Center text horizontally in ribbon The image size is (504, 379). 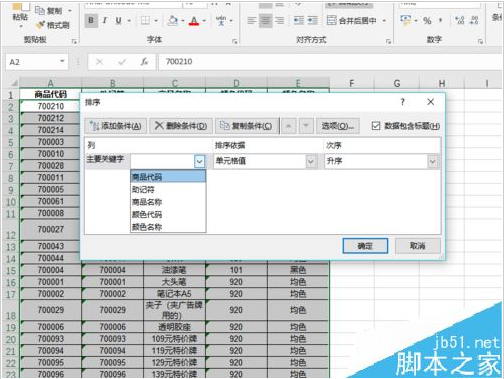[266, 21]
